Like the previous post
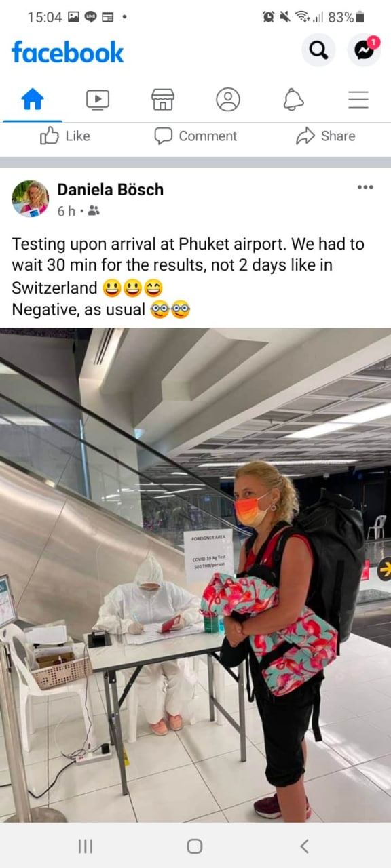The image size is (391, 868). click(x=65, y=136)
